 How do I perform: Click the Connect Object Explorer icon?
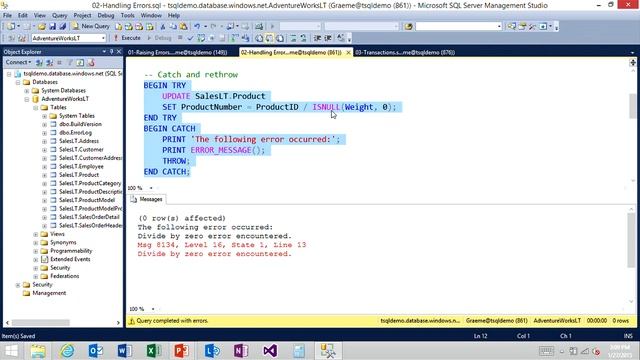click(x=39, y=62)
